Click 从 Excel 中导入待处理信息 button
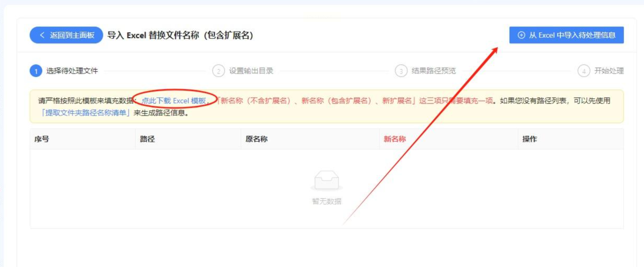Screen dimensions: 644x267 [x=566, y=35]
